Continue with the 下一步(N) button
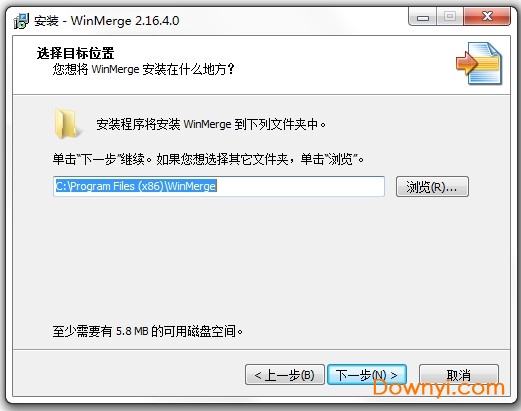521x411 pixels. point(367,375)
